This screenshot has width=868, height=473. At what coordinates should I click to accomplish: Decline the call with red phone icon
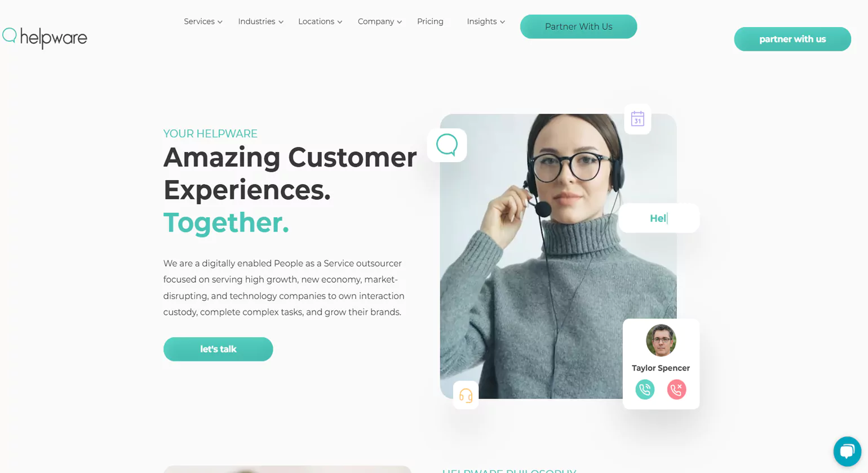click(676, 389)
